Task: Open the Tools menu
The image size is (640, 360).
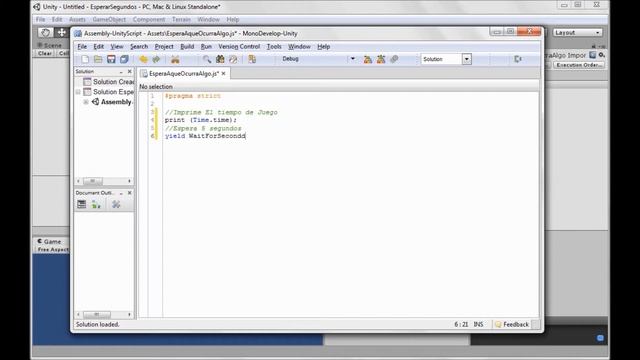Action: point(274,47)
